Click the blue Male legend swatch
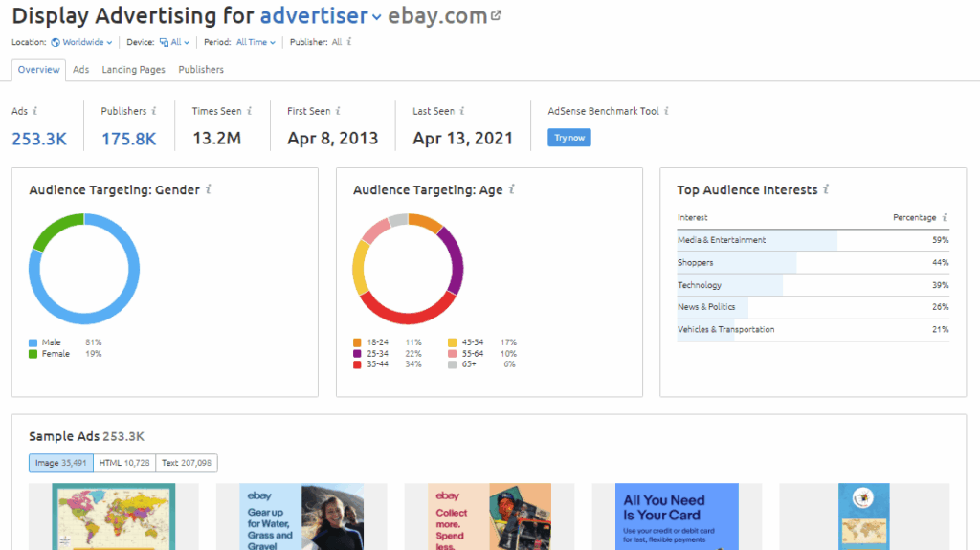The height and width of the screenshot is (550, 980). tap(33, 342)
